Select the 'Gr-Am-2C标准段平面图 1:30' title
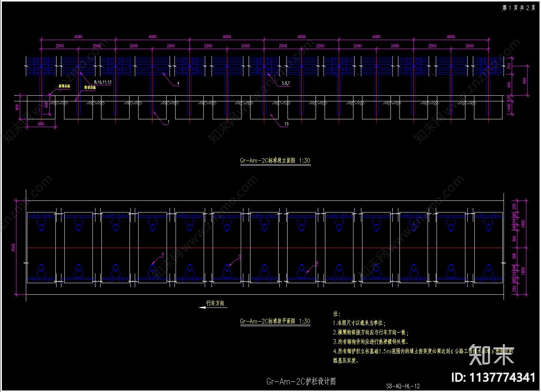The image size is (541, 392). (275, 321)
